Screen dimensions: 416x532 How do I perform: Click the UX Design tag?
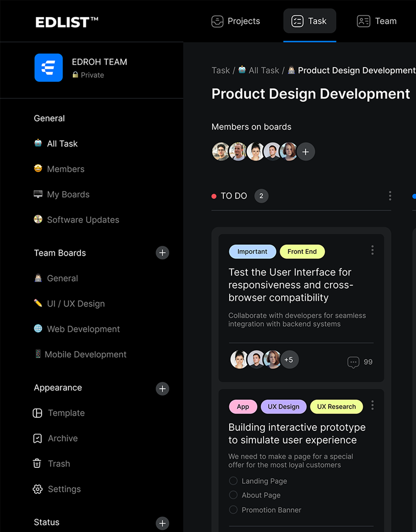click(x=284, y=407)
